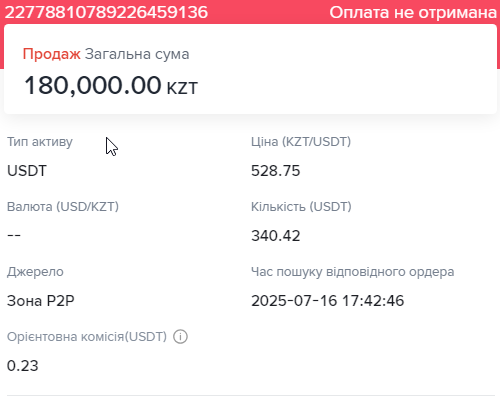Click the Зона P2P source value
The width and height of the screenshot is (500, 396).
[41, 301]
